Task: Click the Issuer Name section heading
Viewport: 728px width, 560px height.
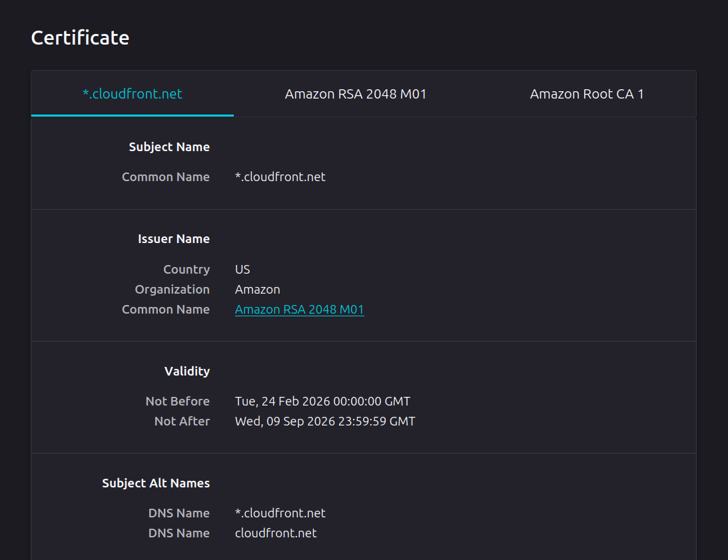Action: click(x=173, y=239)
